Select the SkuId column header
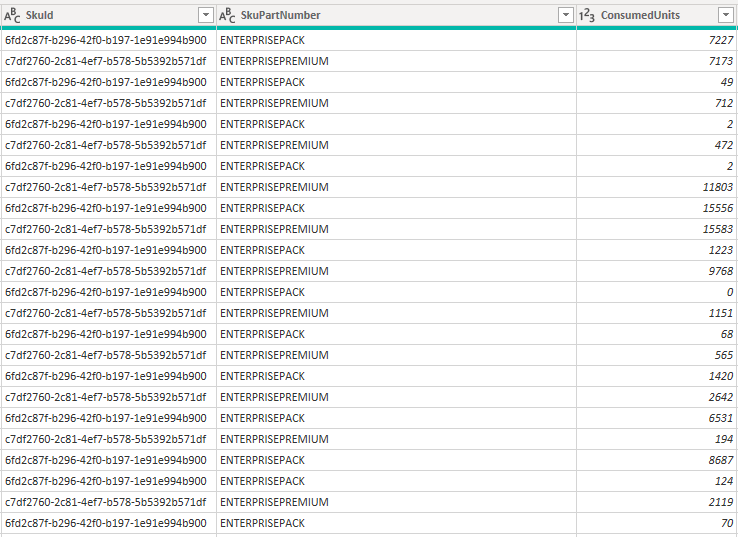 [x=108, y=15]
